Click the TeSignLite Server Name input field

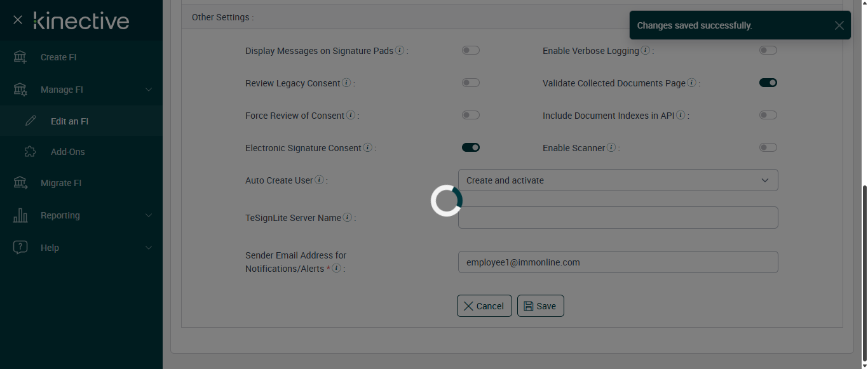618,218
